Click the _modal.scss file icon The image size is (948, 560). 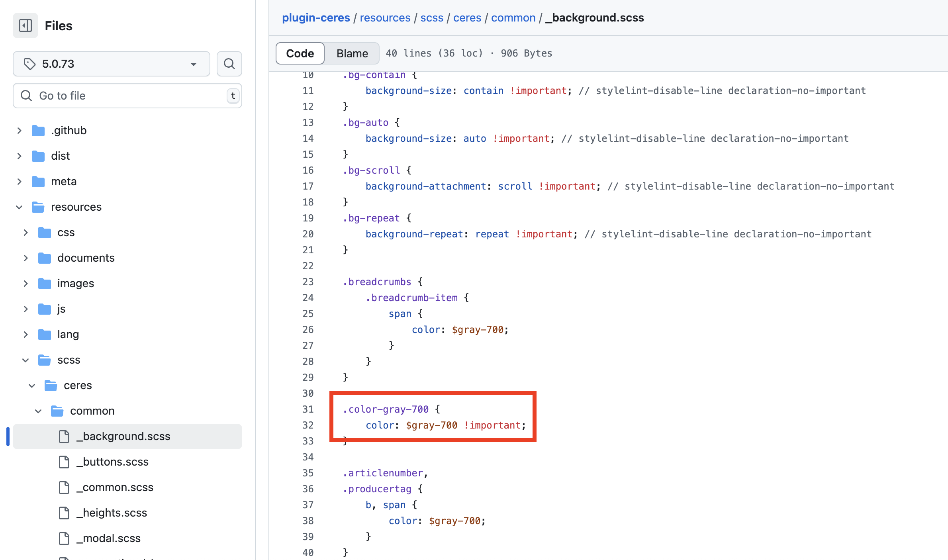pyautogui.click(x=64, y=538)
